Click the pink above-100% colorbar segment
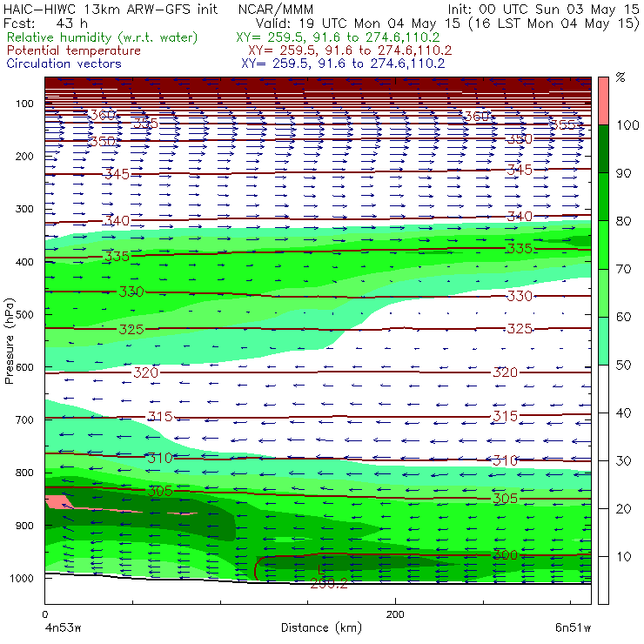 603,101
